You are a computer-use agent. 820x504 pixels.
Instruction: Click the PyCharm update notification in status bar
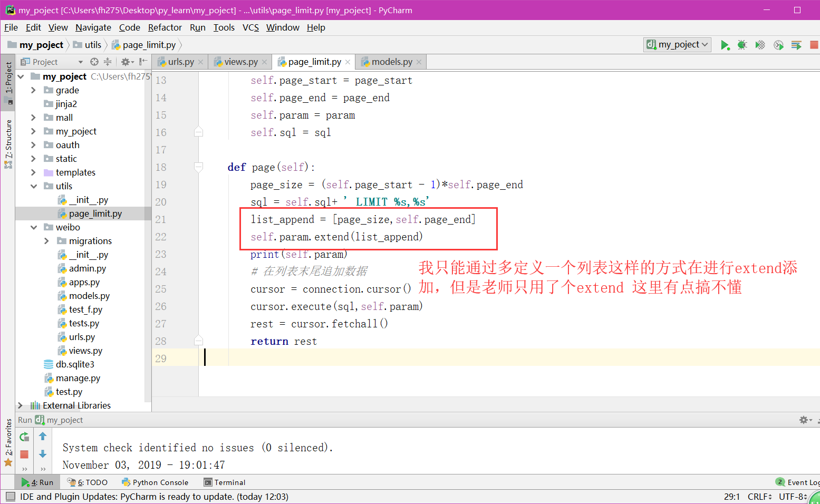click(154, 497)
